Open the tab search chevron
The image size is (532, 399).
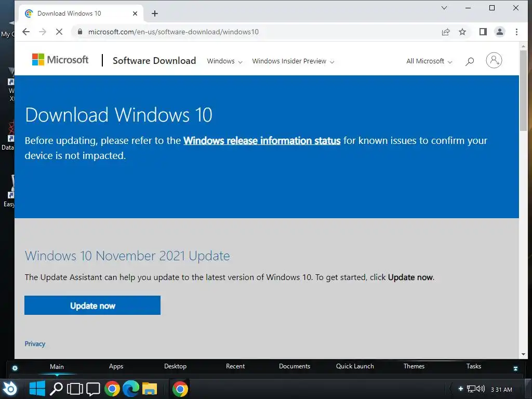pyautogui.click(x=444, y=8)
